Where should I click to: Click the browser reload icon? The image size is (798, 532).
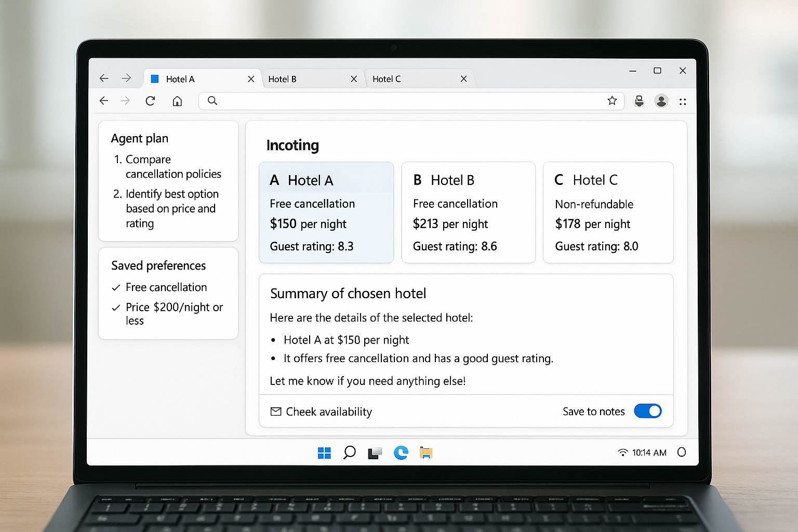click(150, 101)
